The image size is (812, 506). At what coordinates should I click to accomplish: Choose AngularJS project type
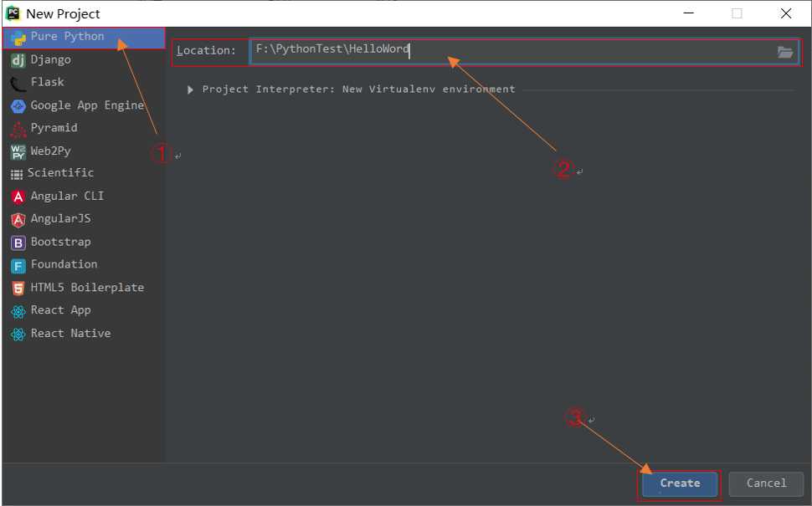[84, 219]
